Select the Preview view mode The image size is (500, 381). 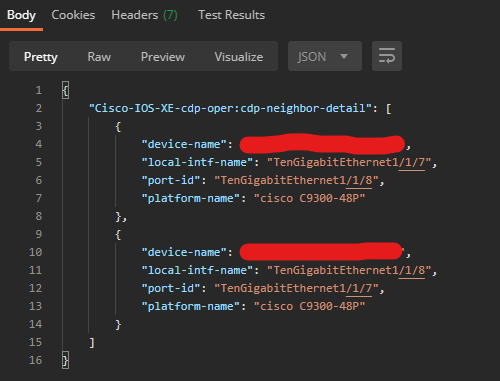click(163, 57)
